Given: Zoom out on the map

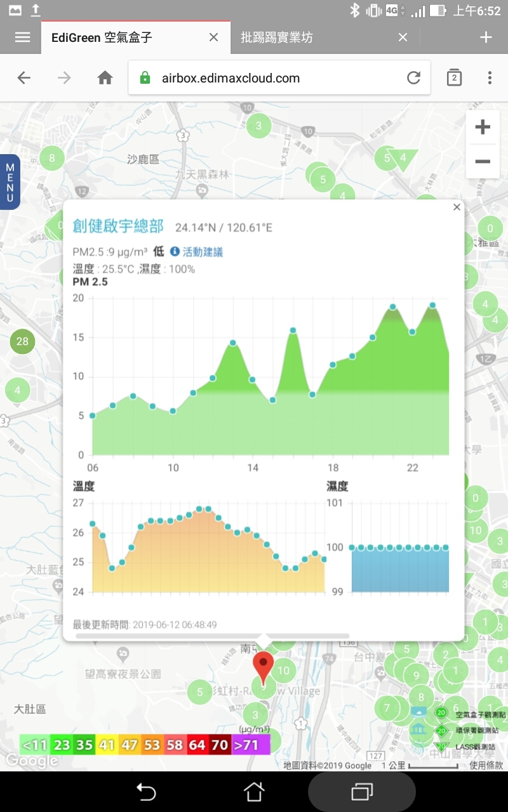Looking at the screenshot, I should 483,162.
